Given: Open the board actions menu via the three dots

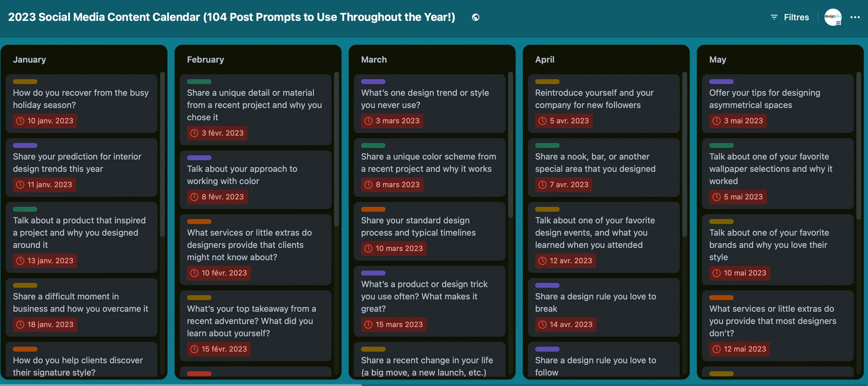Looking at the screenshot, I should [x=855, y=17].
